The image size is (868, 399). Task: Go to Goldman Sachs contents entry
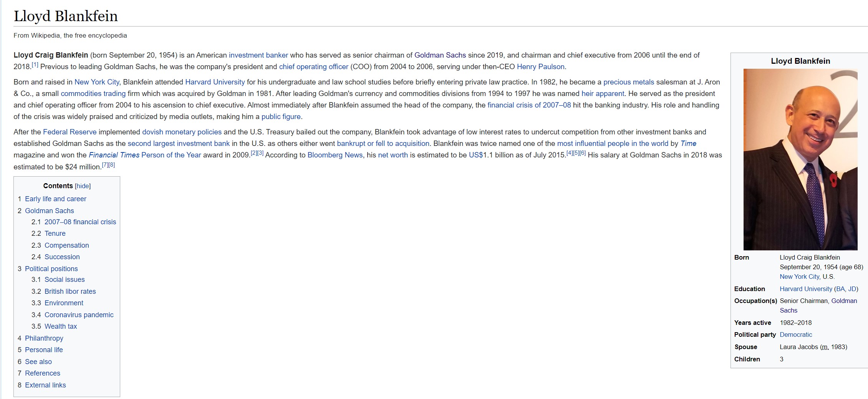pyautogui.click(x=50, y=211)
